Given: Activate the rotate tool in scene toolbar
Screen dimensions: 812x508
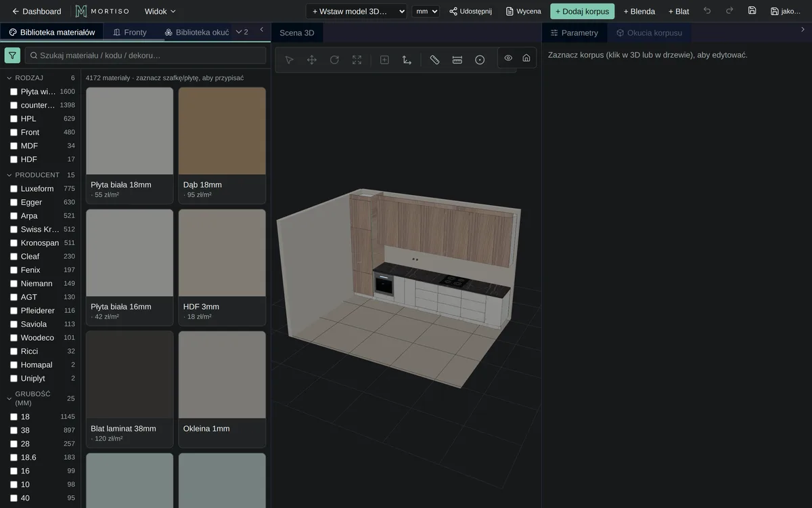Looking at the screenshot, I should click(334, 60).
